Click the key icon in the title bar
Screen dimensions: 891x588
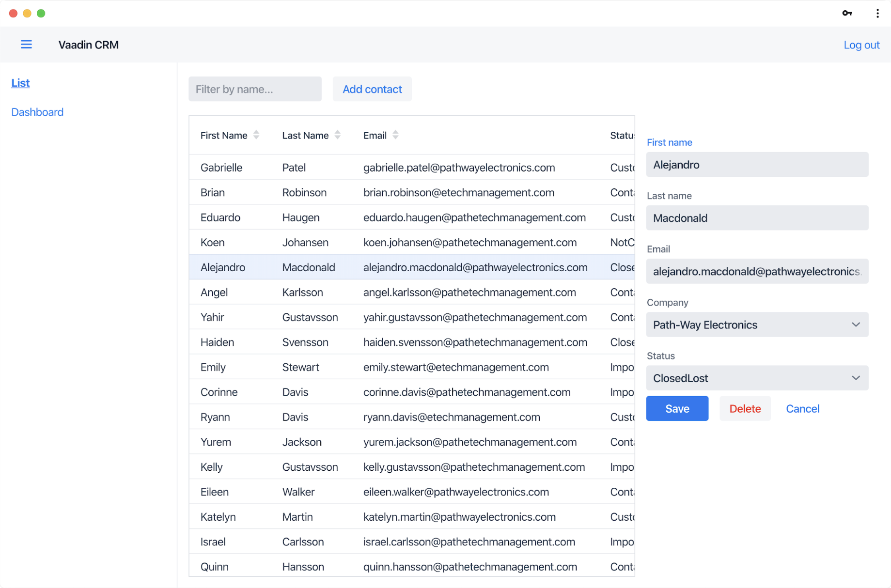[847, 13]
